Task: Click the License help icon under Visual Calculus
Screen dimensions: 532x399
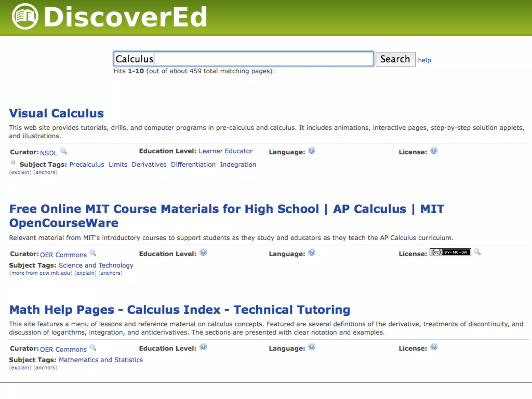Action: (434, 151)
